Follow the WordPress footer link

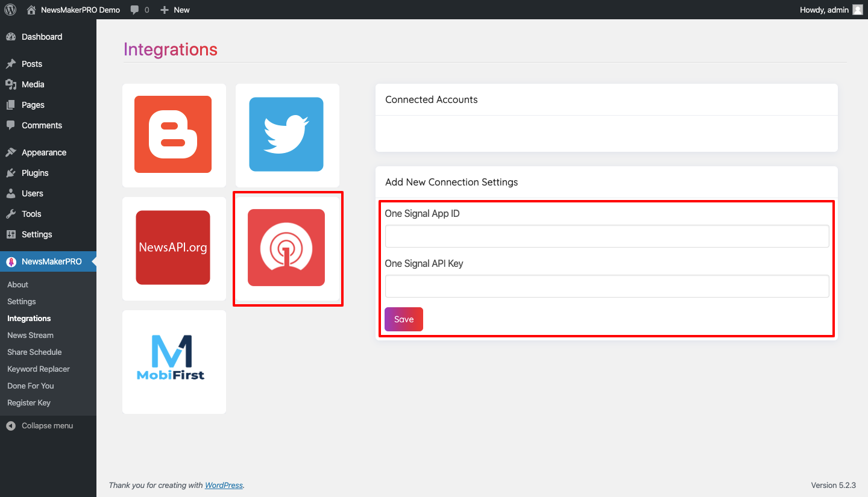(x=224, y=485)
